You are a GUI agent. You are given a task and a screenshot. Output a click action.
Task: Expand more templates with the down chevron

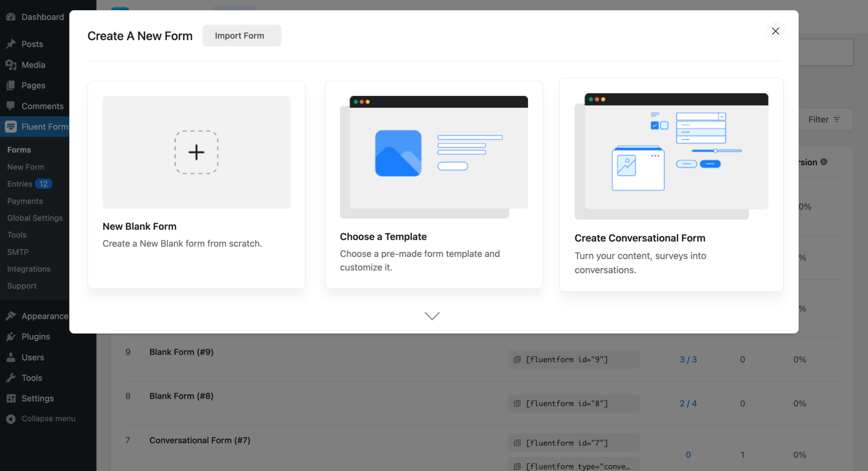431,316
